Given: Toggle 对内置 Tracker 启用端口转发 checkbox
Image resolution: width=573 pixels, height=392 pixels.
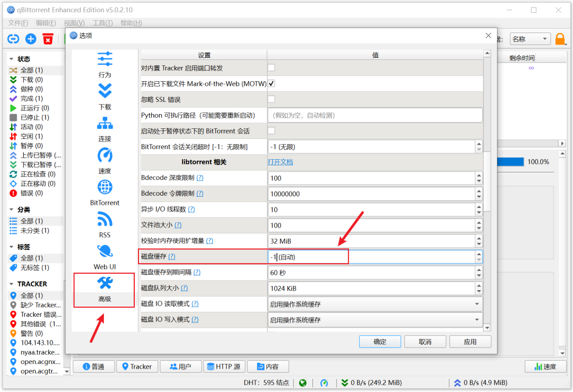Looking at the screenshot, I should tap(271, 67).
